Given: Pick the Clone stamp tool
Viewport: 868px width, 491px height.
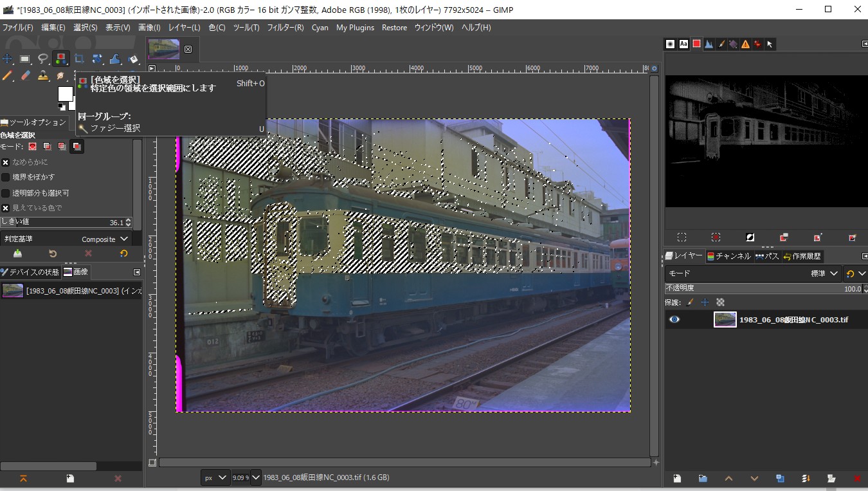Looking at the screenshot, I should (43, 76).
